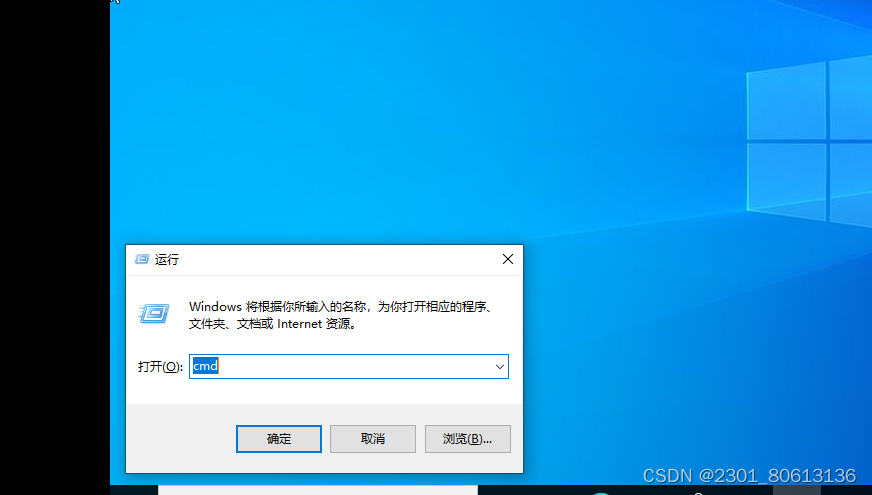Click the 运行 title text
872x495 pixels.
pos(167,260)
